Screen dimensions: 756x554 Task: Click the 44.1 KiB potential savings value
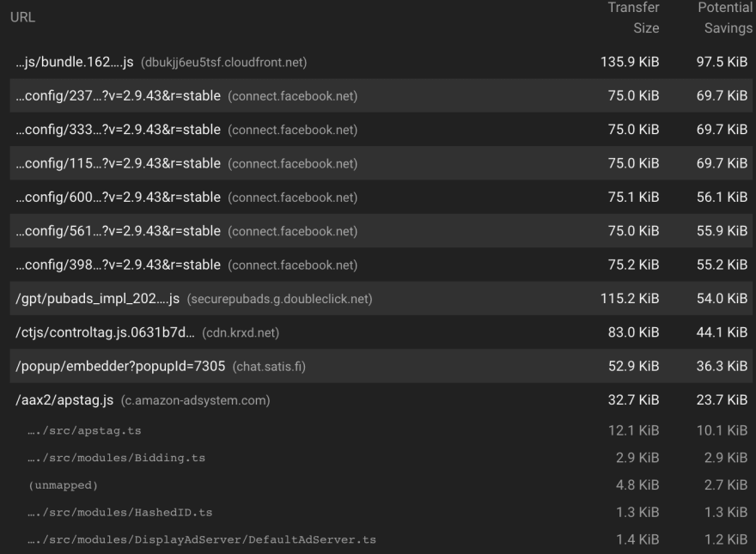pos(722,332)
